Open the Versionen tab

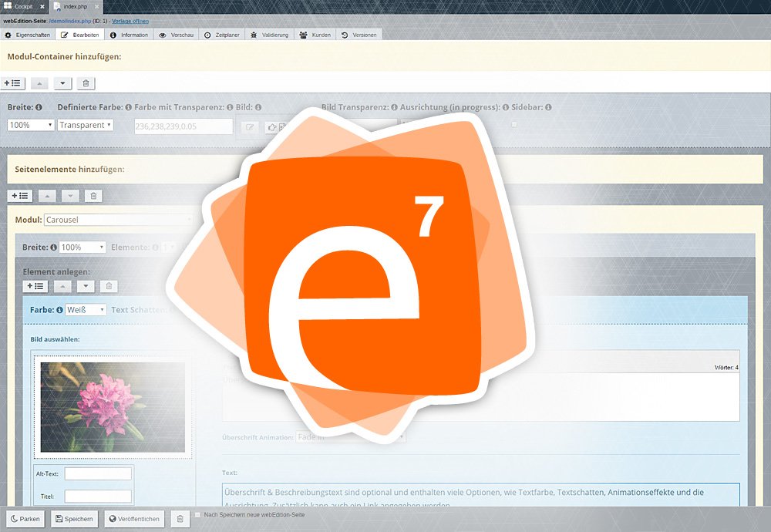coord(359,34)
